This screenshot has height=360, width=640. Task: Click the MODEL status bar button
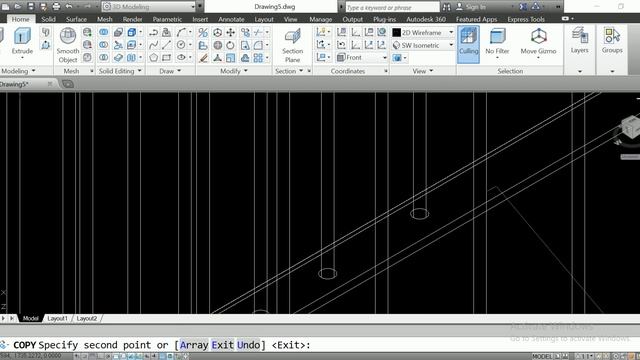coord(542,356)
